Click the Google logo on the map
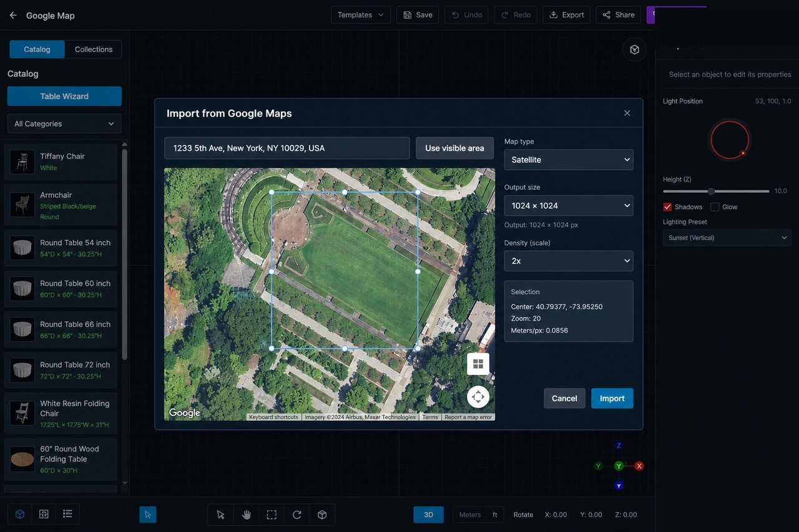Viewport: 799px width, 532px height. pos(185,413)
